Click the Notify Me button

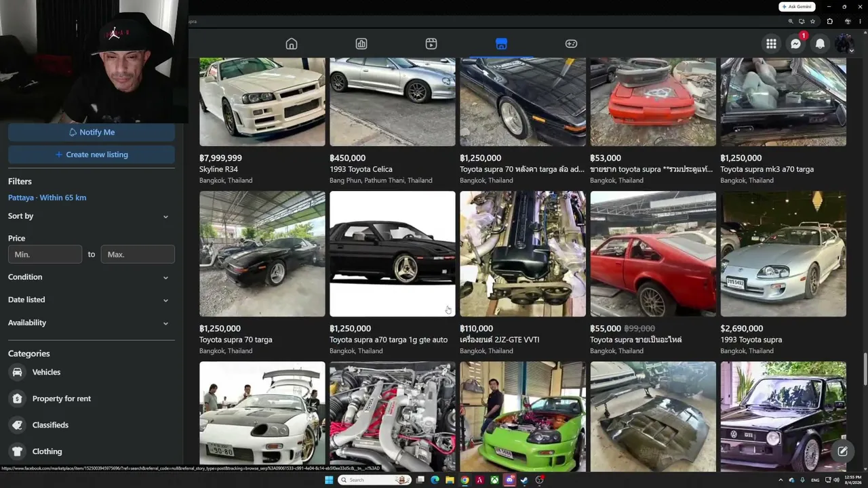point(92,132)
